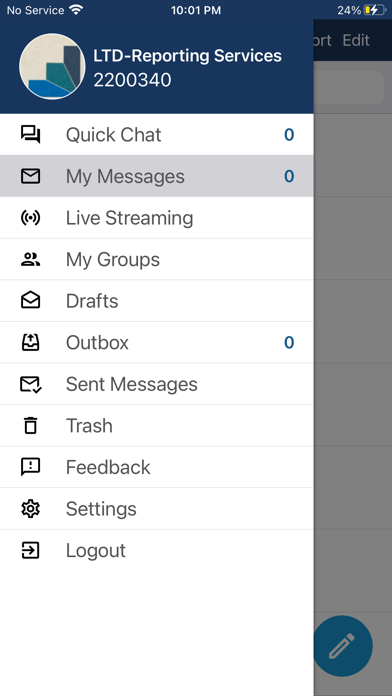The image size is (392, 696).
Task: Tap the Wi-Fi status icon
Action: pyautogui.click(x=76, y=10)
